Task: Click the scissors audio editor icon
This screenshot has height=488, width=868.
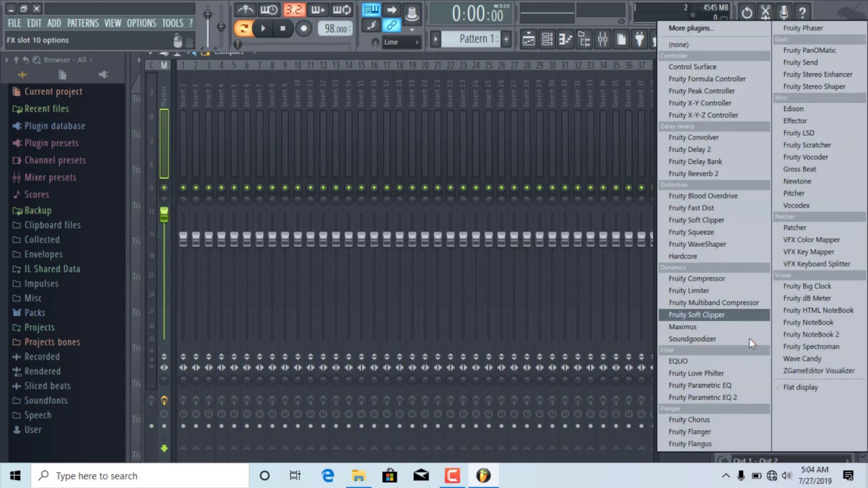Action: [x=765, y=12]
